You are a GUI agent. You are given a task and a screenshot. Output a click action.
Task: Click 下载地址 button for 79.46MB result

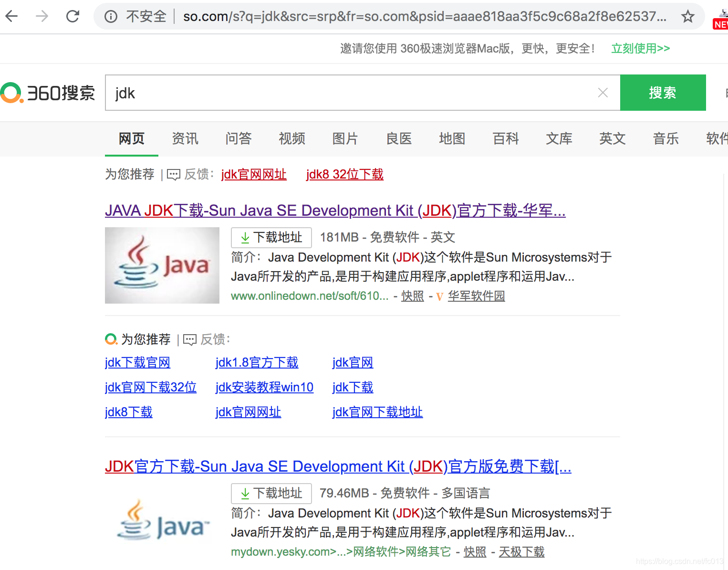coord(271,493)
